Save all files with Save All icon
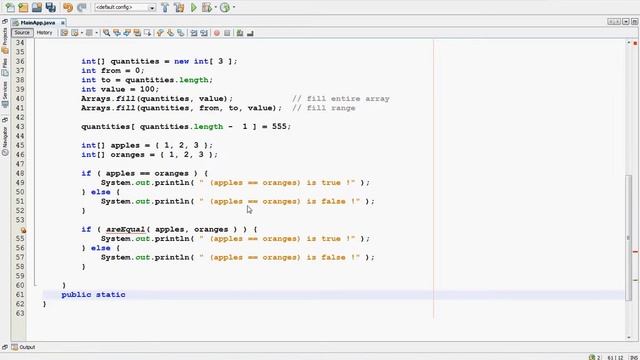The width and height of the screenshot is (640, 360). 51,7
